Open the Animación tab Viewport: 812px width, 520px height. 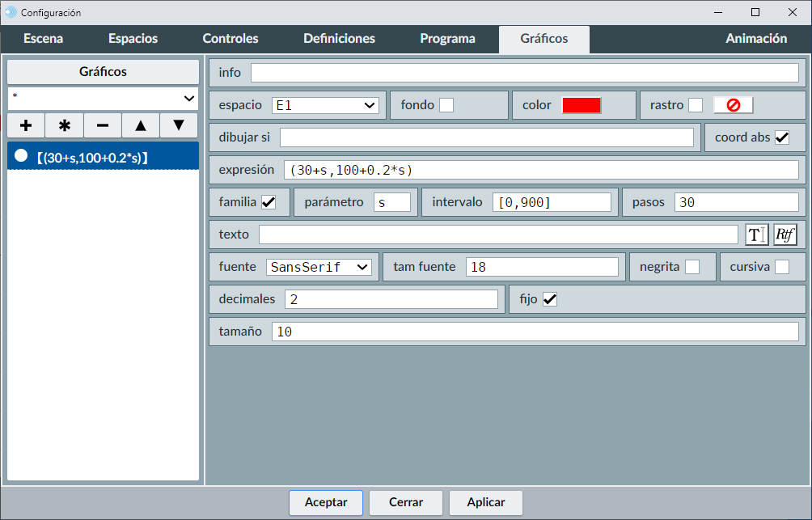tap(755, 39)
